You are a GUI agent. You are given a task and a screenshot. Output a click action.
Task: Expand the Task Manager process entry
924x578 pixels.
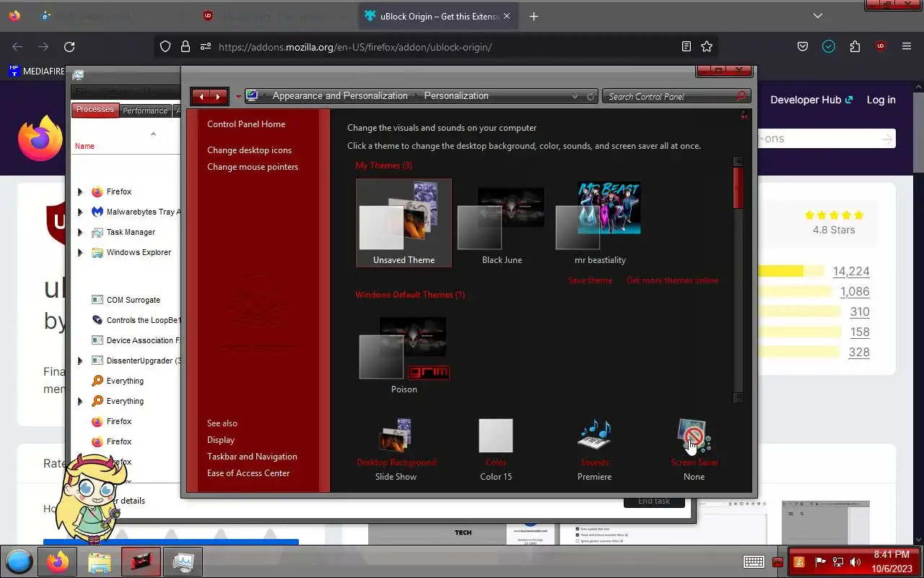[80, 232]
